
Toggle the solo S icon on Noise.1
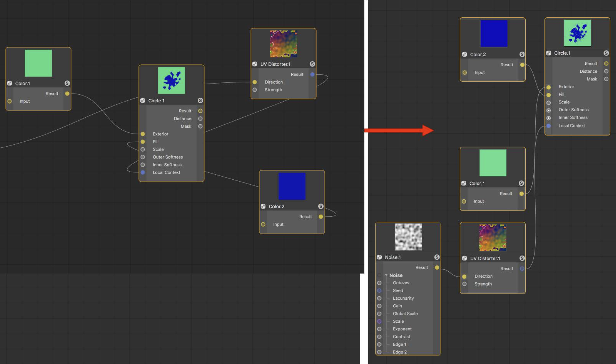click(437, 257)
